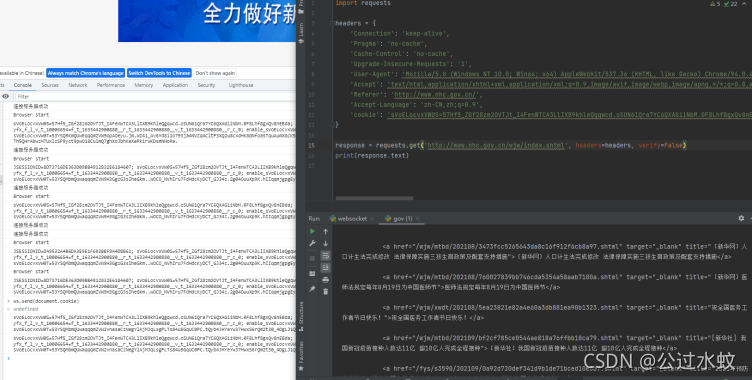This screenshot has width=752, height=380.
Task: Click Switch DevTools to Chinese button
Action: click(159, 73)
